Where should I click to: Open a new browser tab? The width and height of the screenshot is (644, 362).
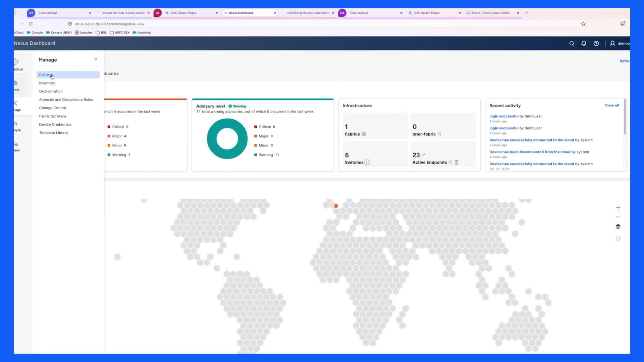(527, 13)
